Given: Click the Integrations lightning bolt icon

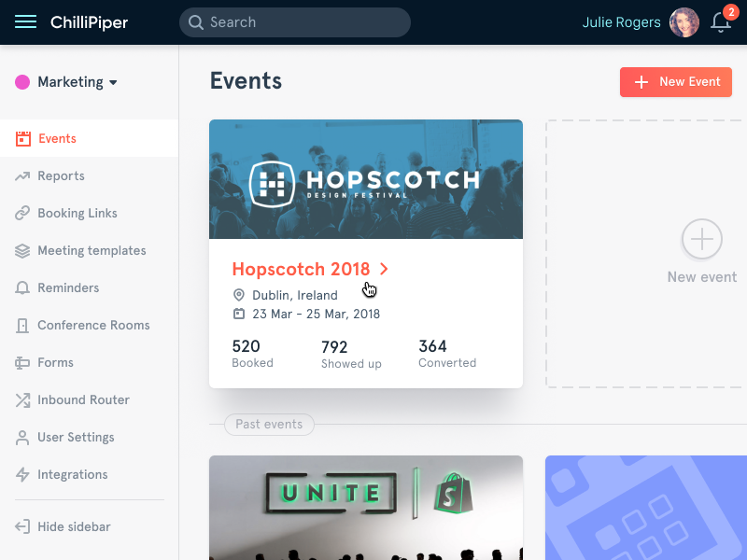Looking at the screenshot, I should tap(22, 475).
